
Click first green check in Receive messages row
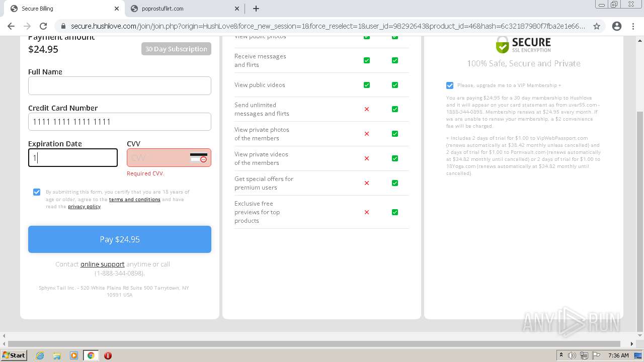point(367,60)
